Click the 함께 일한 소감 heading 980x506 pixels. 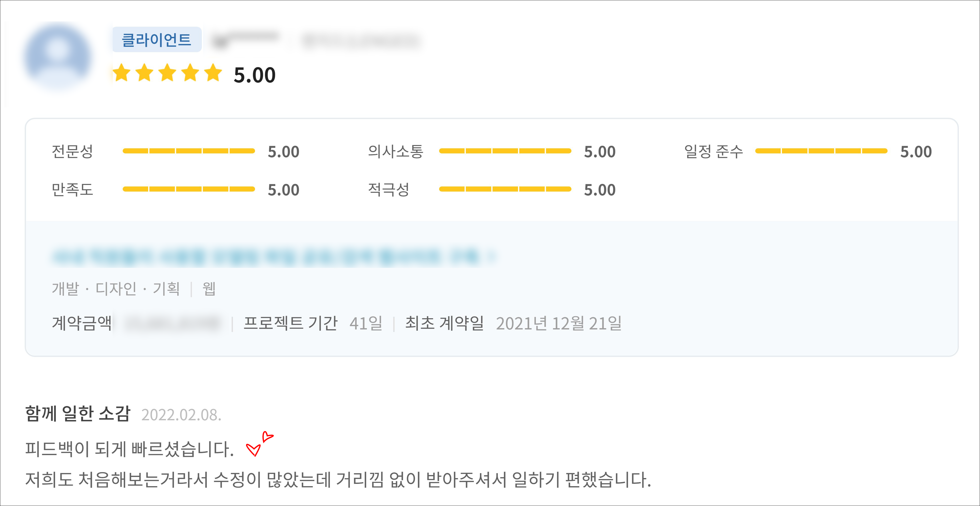(78, 414)
